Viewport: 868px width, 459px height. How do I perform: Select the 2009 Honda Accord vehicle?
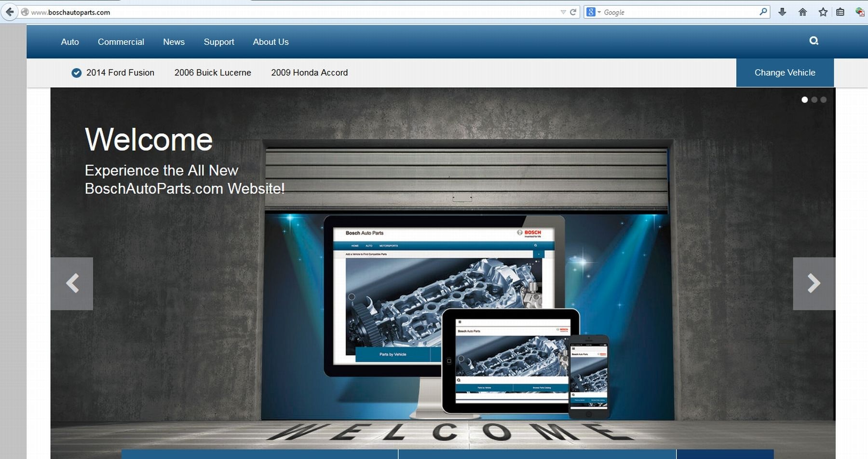[x=310, y=72]
